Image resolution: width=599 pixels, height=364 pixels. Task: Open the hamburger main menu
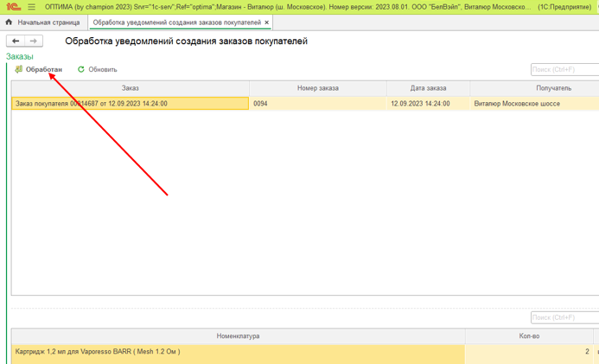tap(32, 6)
